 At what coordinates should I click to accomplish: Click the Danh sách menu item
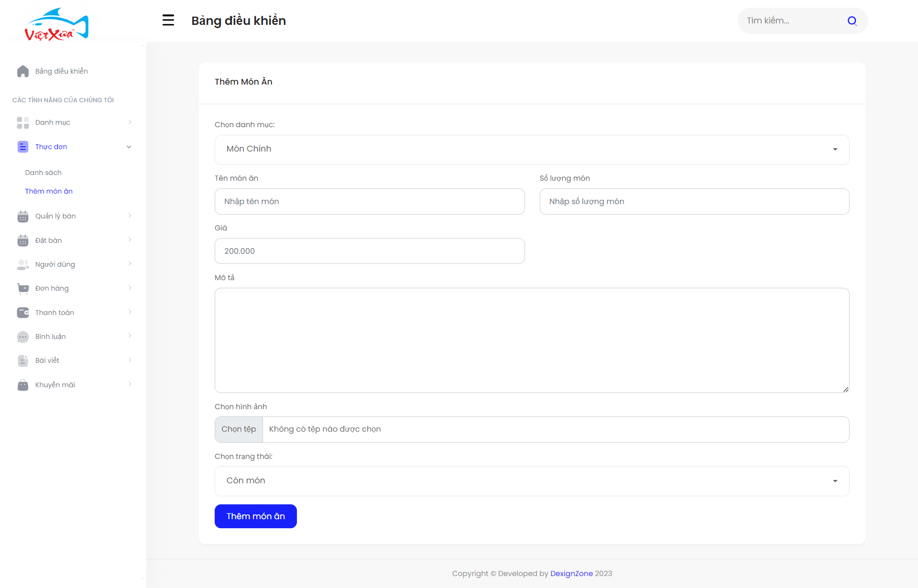pos(44,171)
